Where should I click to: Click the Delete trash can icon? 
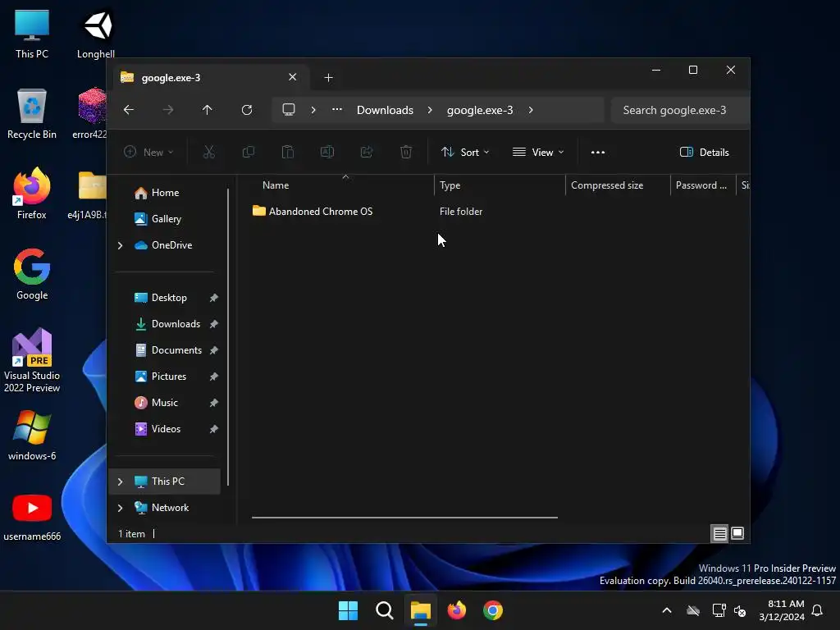pyautogui.click(x=406, y=152)
